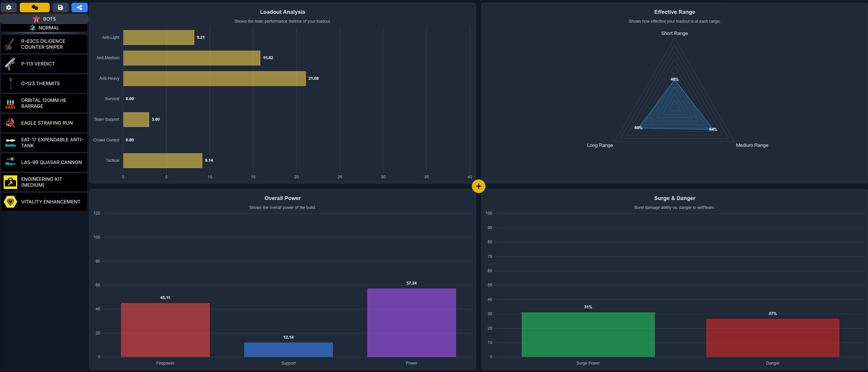Screen dimensions: 868x372
Task: Select the LAS-99 Quasar Cannon slot
Action: tap(44, 162)
